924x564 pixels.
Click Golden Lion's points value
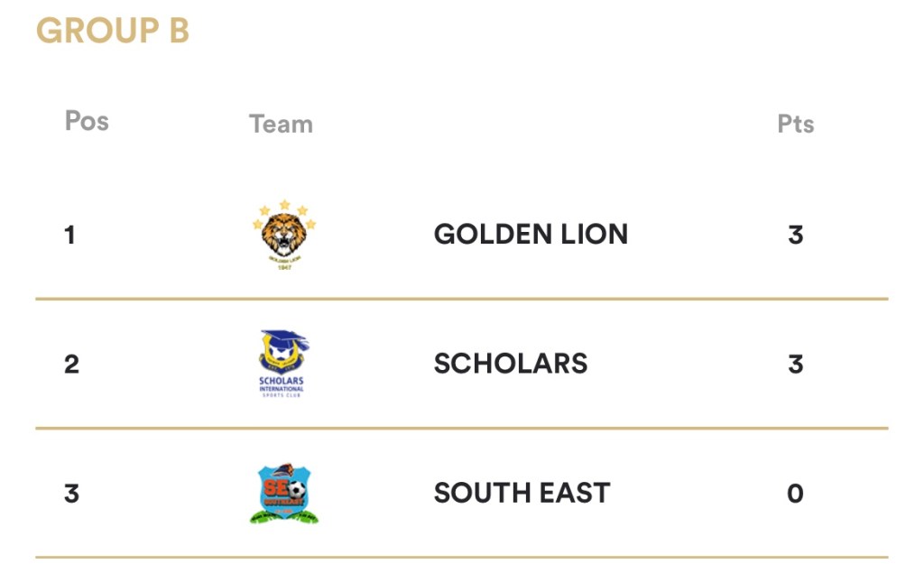point(795,236)
